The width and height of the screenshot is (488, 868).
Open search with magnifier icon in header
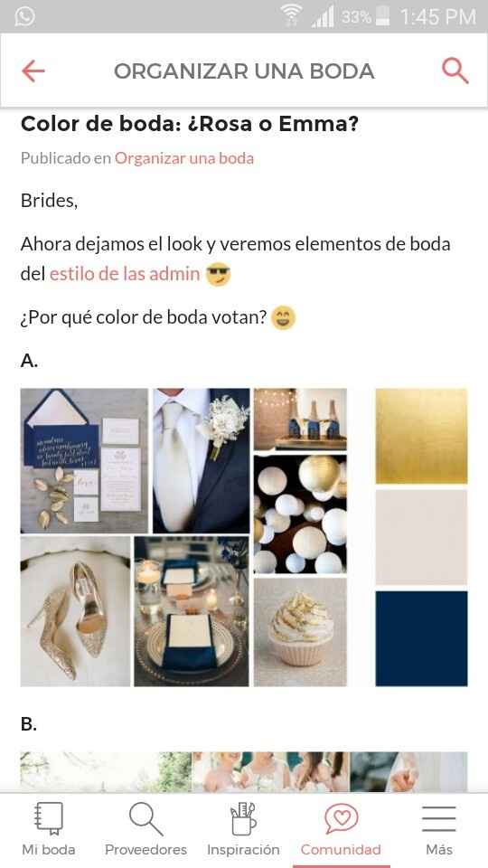(455, 71)
